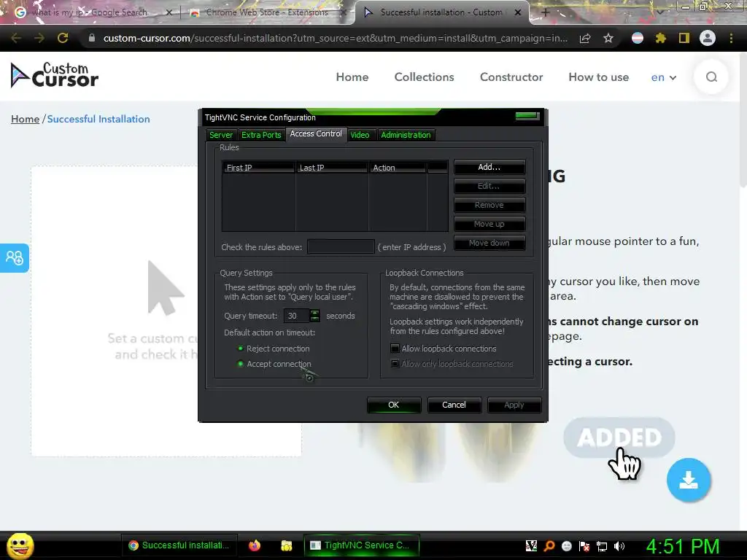Screen dimensions: 747x560
Task: Click the Home breadcrumb link
Action: (x=25, y=119)
